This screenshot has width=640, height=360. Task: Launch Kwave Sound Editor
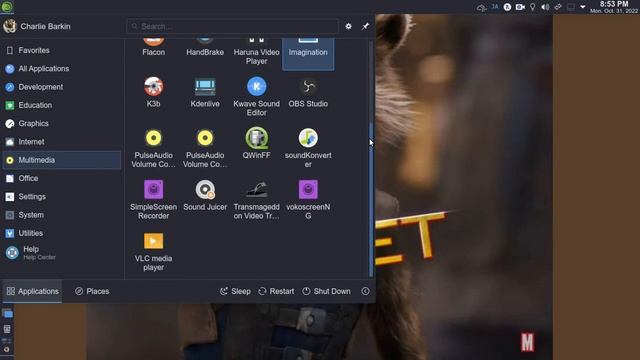pos(256,97)
